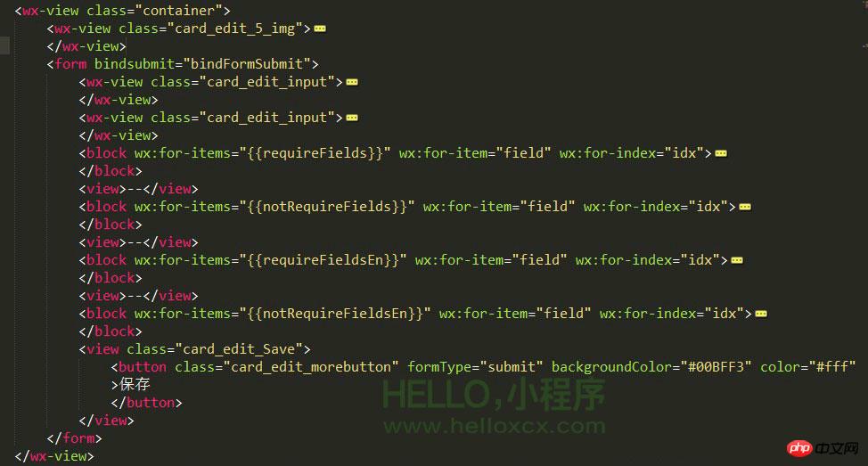This screenshot has width=868, height=466.
Task: Unfold the requireFieldsEn block ellipsis marker
Action: [x=737, y=261]
